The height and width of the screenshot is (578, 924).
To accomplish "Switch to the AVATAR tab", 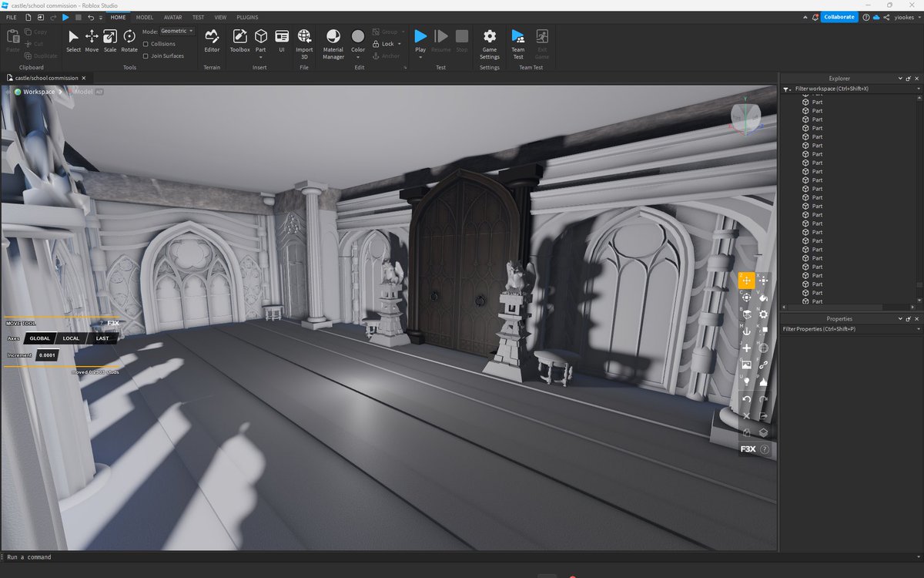I will pyautogui.click(x=173, y=17).
